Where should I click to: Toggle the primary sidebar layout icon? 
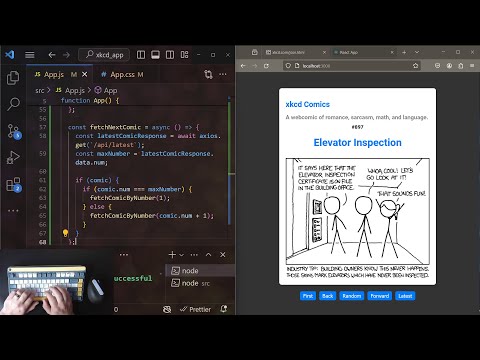(141, 55)
